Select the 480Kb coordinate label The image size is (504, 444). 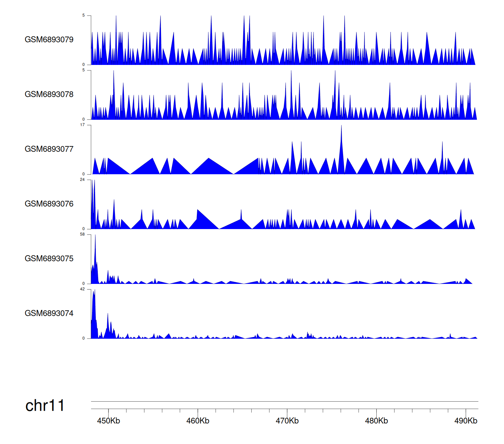click(376, 421)
